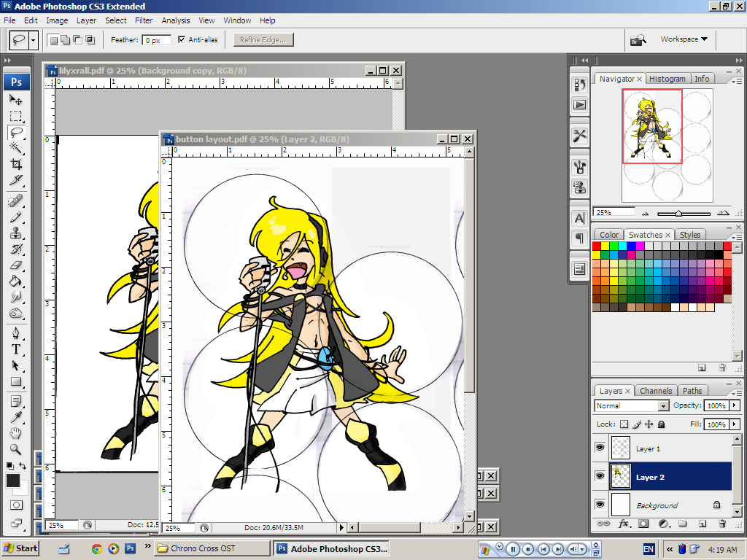This screenshot has height=560, width=747.
Task: Click the Feather input field
Action: 156,41
